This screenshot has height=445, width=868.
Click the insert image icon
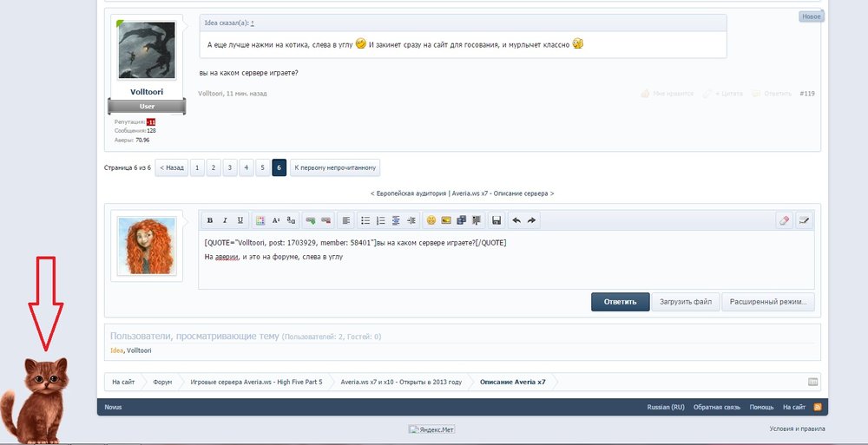pyautogui.click(x=446, y=220)
